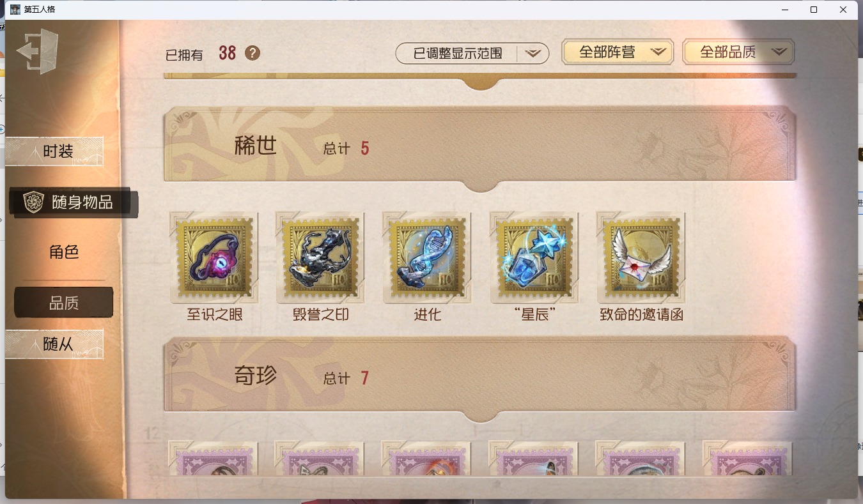This screenshot has height=504, width=863.
Task: Click the shield icon beside 随身物品
Action: (x=33, y=202)
